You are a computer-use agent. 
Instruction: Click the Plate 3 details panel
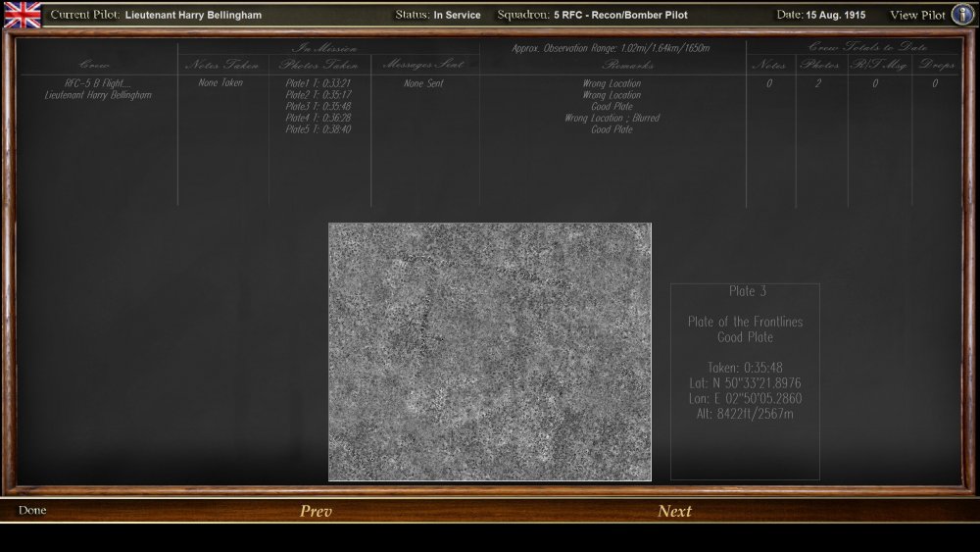click(x=745, y=381)
